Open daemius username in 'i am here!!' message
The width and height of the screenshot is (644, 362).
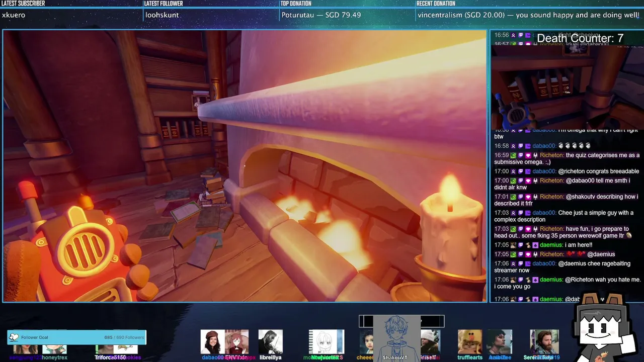coord(551,245)
